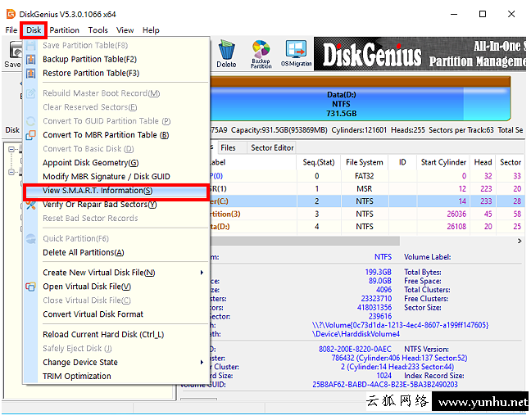531x420 pixels.
Task: Click the Head column header
Action: tap(483, 162)
